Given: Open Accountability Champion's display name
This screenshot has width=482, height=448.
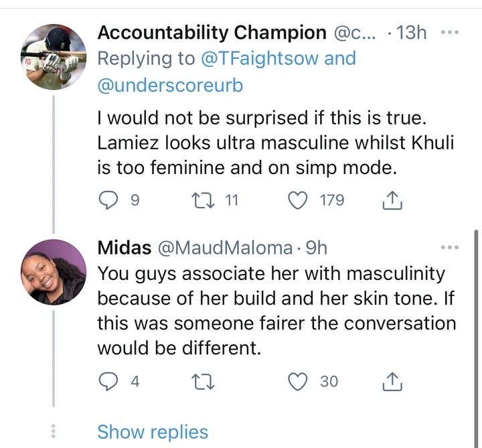Looking at the screenshot, I should coord(212,32).
